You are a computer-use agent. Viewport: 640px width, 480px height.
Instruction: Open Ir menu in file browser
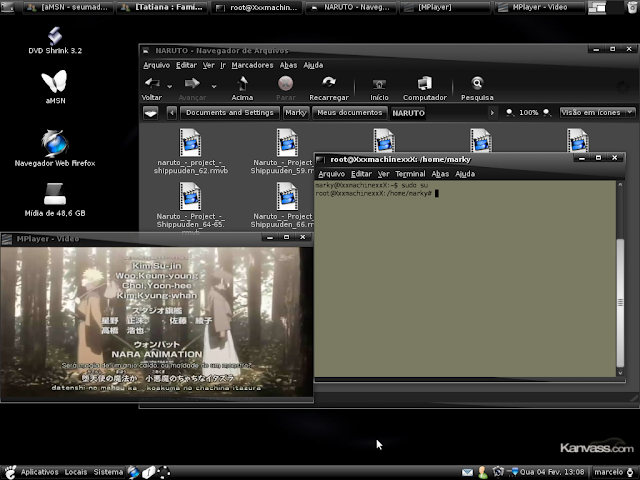click(x=223, y=65)
